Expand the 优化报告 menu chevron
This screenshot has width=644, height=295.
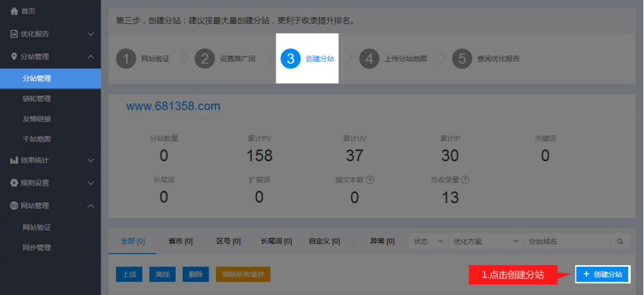91,34
